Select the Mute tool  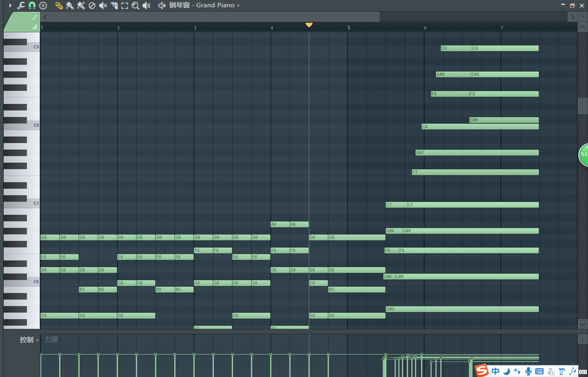point(103,5)
